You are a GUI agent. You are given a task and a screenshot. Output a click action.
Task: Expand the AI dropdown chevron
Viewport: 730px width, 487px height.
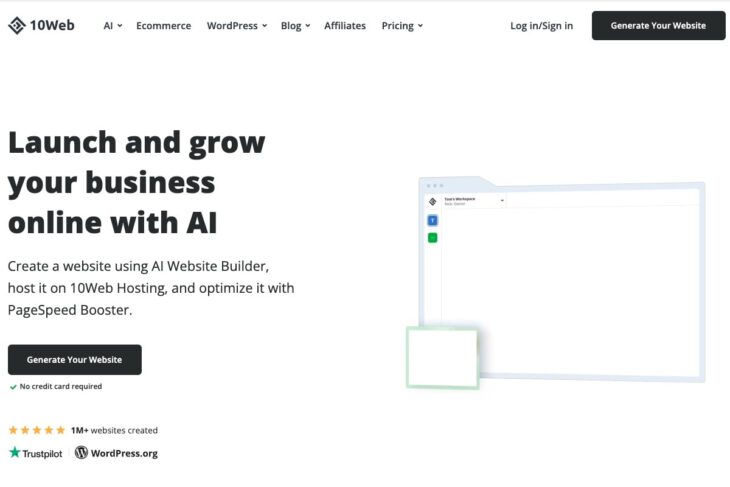point(120,26)
